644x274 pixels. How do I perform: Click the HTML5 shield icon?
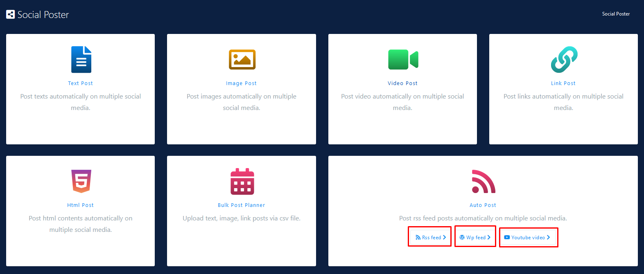coord(81,181)
